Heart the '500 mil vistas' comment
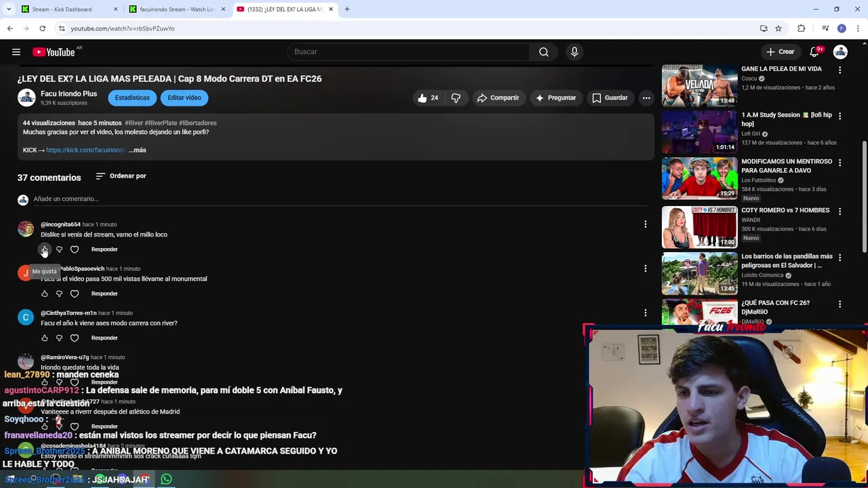The image size is (868, 488). click(x=75, y=293)
